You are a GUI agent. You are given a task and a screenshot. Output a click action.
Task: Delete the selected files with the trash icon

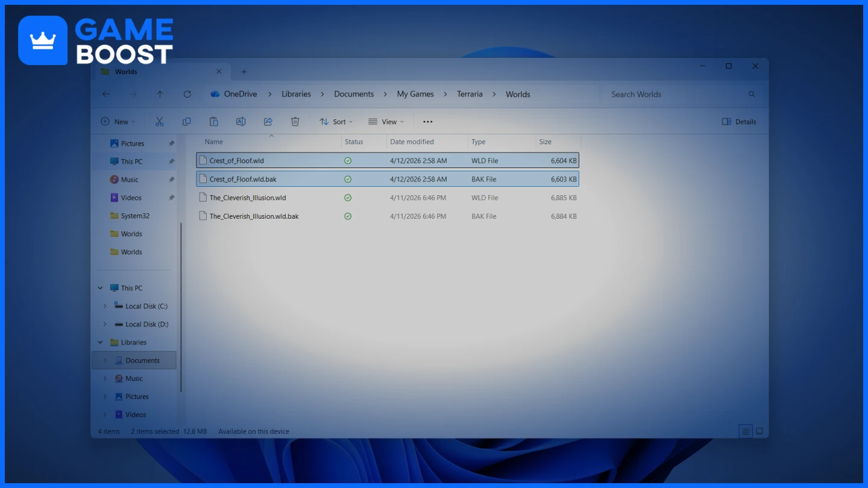click(295, 121)
